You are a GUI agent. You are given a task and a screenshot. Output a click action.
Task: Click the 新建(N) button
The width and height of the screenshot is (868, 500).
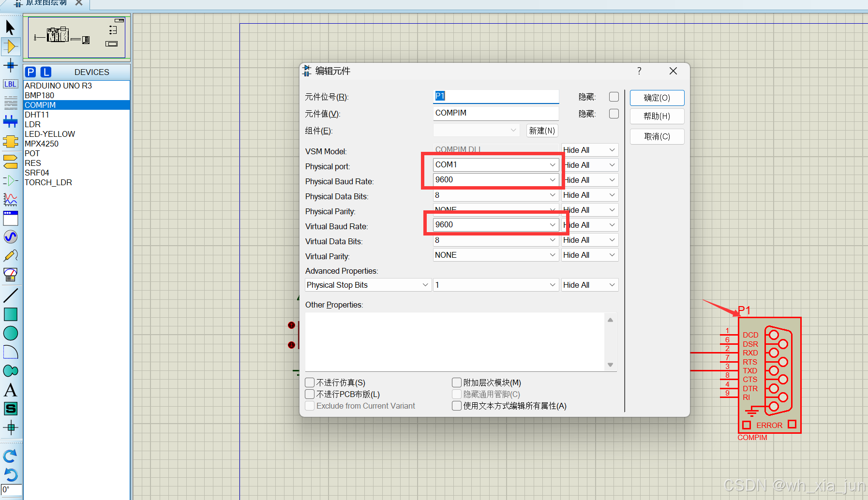pos(542,131)
